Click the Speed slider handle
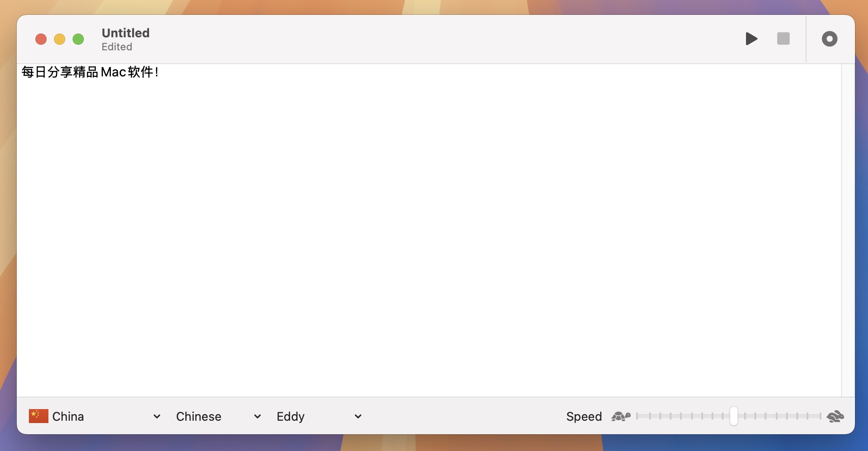Screen dimensions: 868x451 click(x=734, y=416)
